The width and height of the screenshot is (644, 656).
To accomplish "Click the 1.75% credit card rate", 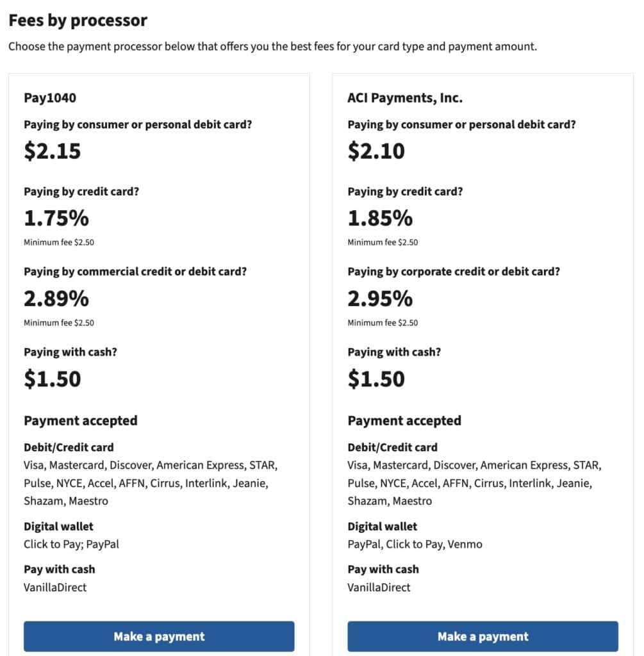I will pos(56,218).
